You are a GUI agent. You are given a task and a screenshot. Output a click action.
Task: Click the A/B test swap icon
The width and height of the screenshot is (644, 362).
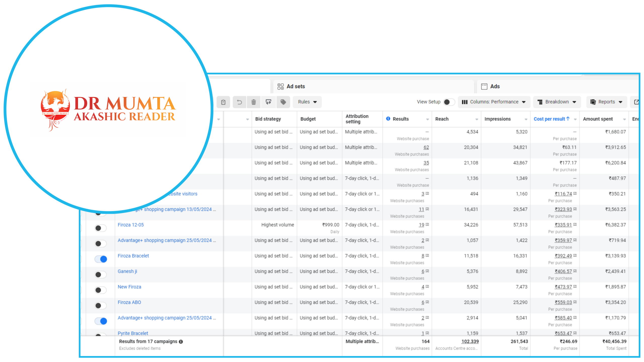tap(268, 102)
